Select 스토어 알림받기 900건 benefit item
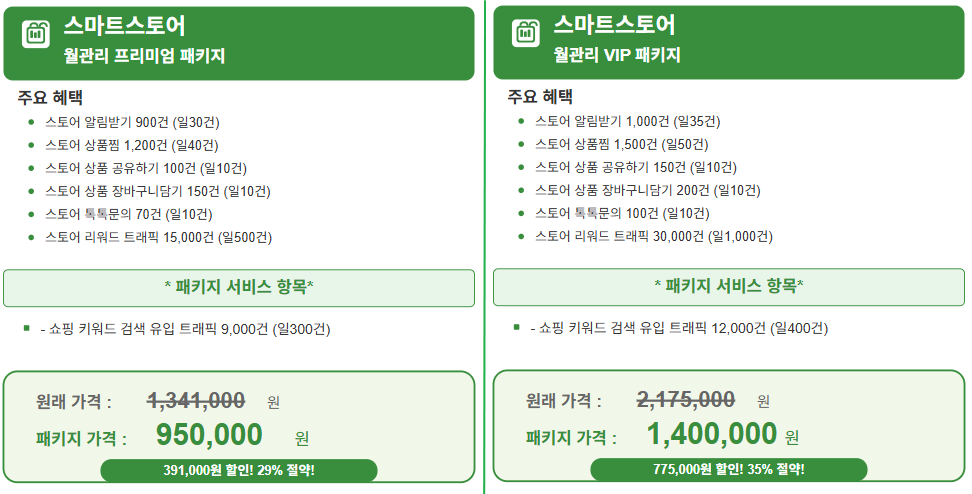Viewport: 972px width, 494px height. point(132,123)
